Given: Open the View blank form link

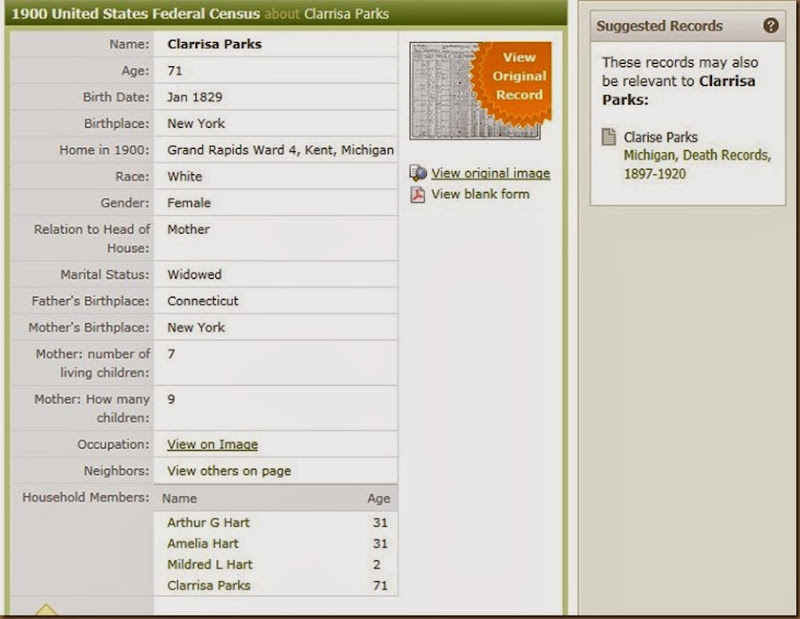Looking at the screenshot, I should point(480,194).
